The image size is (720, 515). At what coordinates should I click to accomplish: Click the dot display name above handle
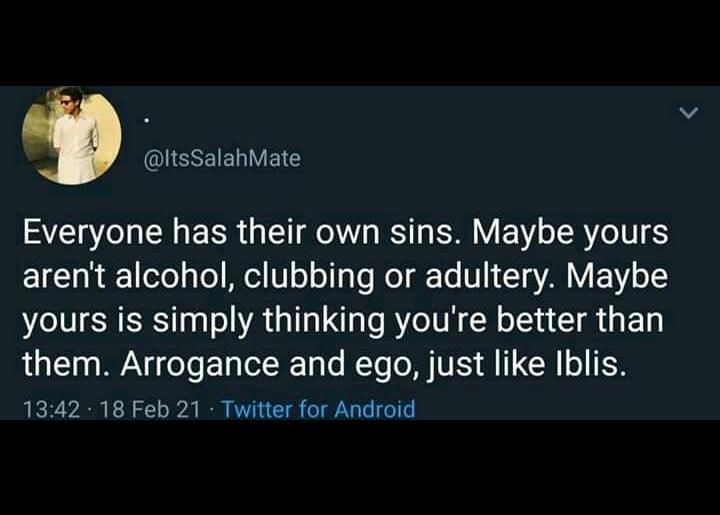click(x=146, y=120)
